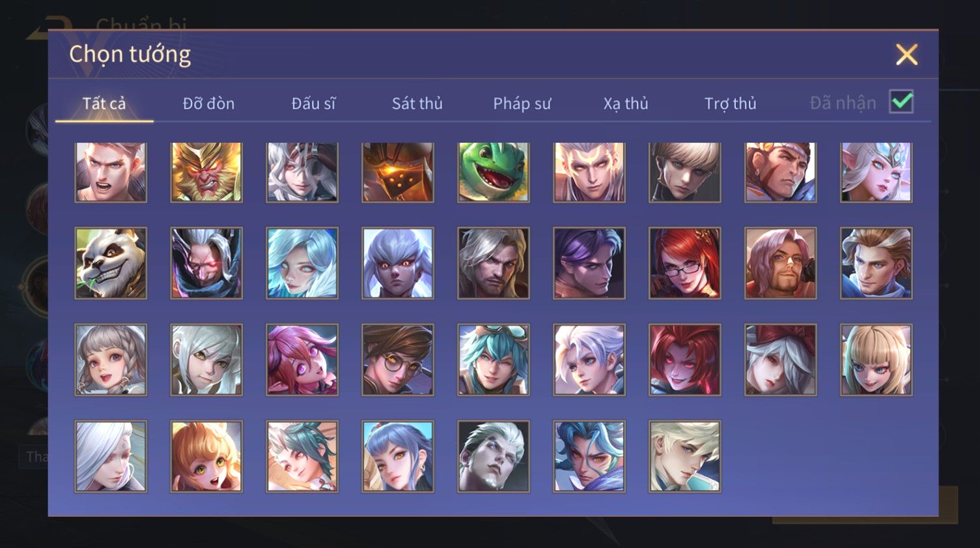Switch to the Đỡ đòn tab

208,104
